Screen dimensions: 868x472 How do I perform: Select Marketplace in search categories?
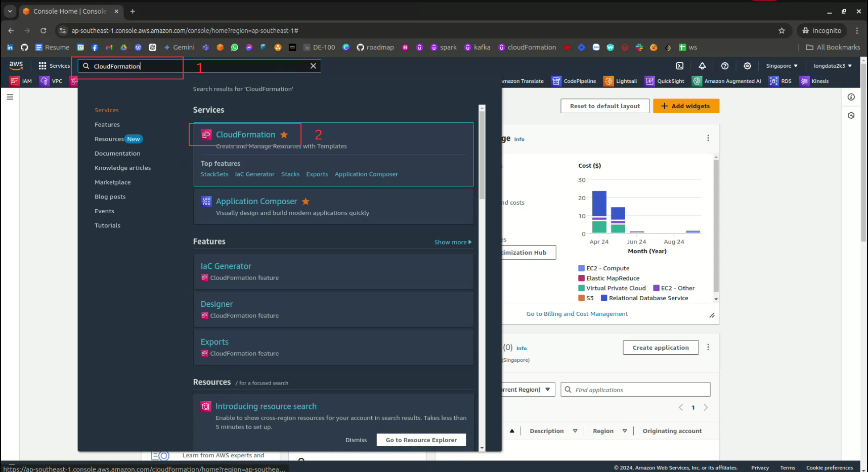pyautogui.click(x=112, y=182)
